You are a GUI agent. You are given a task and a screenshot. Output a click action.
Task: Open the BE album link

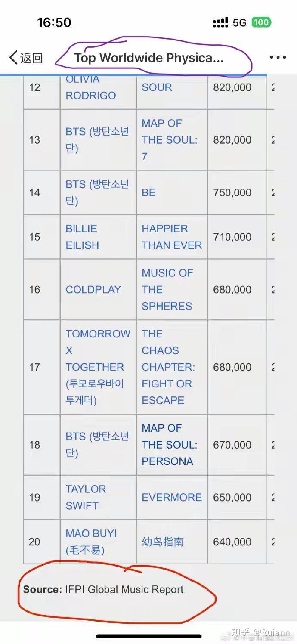(x=148, y=192)
